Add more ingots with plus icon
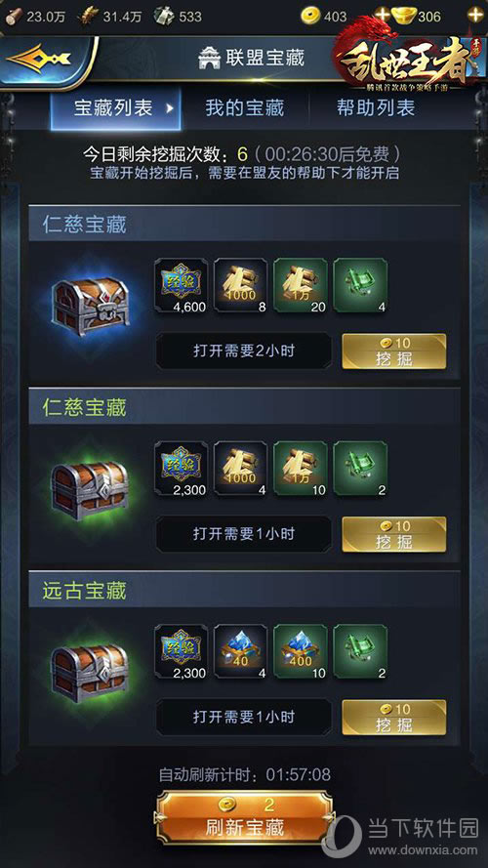 (475, 14)
